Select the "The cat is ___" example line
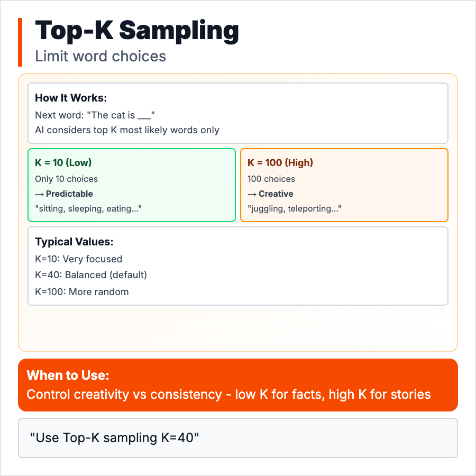The width and height of the screenshot is (476, 476). 95,115
